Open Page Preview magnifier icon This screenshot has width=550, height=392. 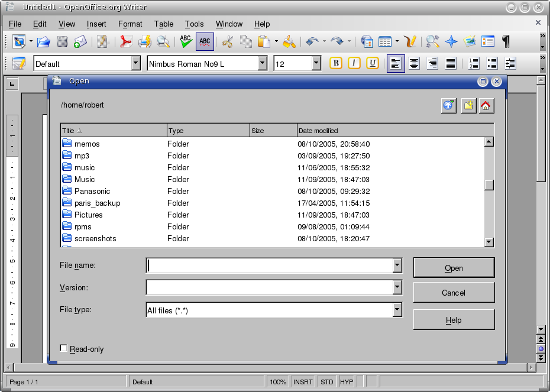[163, 42]
